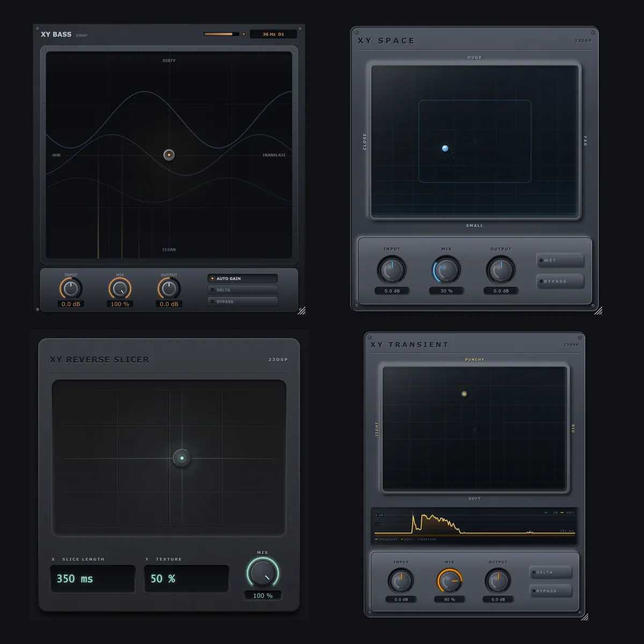
Task: Click XY Bass Output 0.0 dB value
Action: (x=169, y=304)
